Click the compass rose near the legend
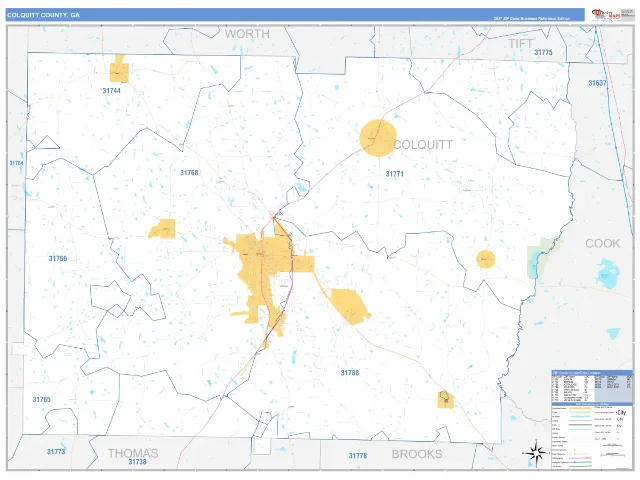 536,452
